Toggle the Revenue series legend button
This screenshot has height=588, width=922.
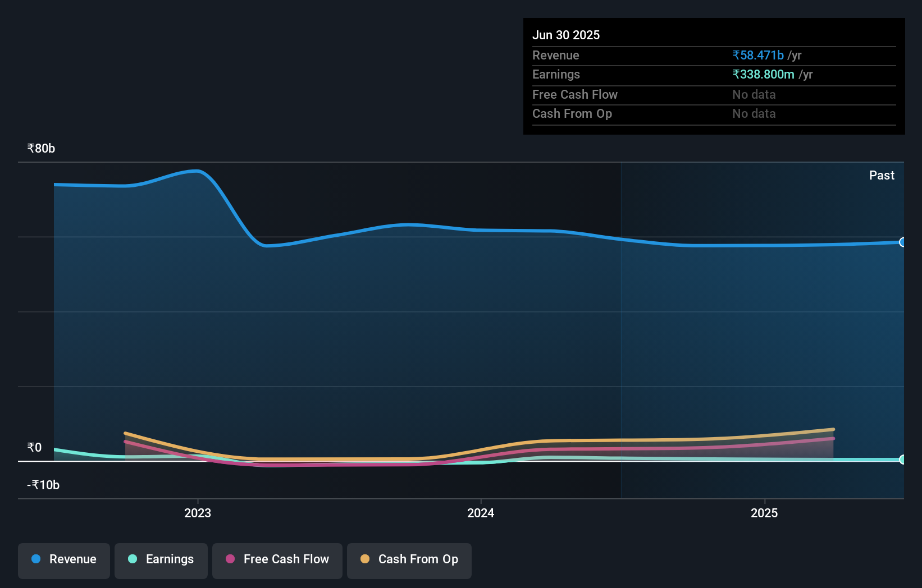pyautogui.click(x=64, y=561)
